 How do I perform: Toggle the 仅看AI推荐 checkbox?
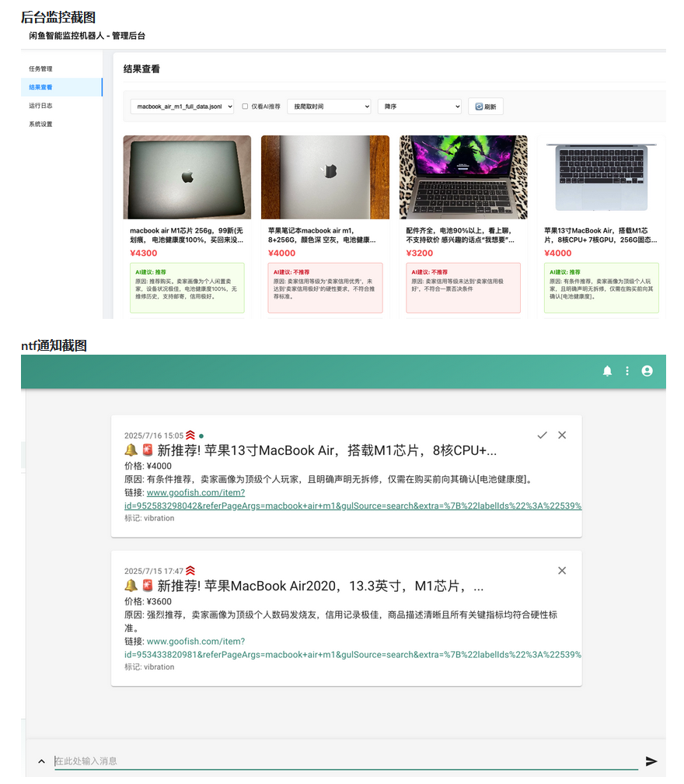[245, 107]
